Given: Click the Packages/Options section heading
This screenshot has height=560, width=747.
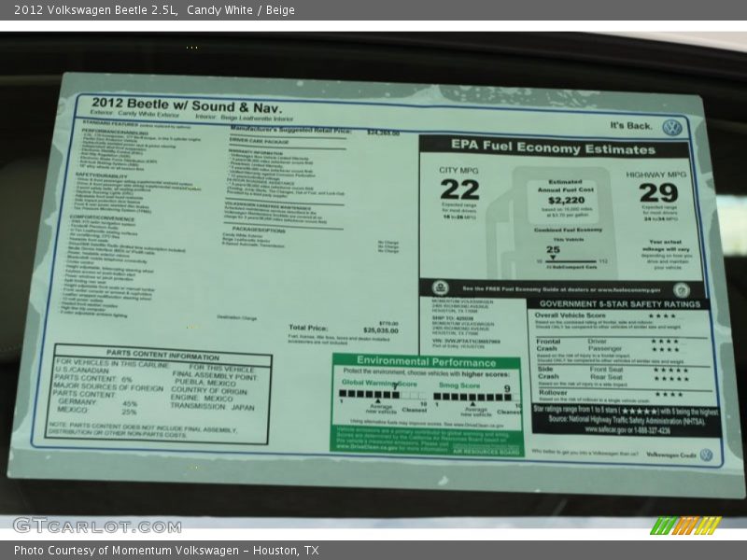Looking at the screenshot, I should 259,230.
